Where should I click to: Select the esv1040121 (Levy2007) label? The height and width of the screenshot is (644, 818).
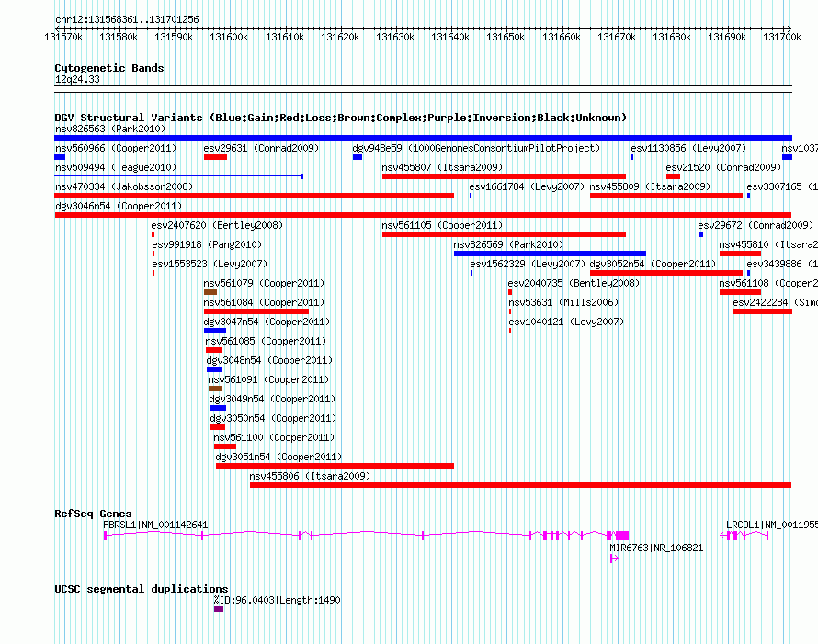coord(566,322)
